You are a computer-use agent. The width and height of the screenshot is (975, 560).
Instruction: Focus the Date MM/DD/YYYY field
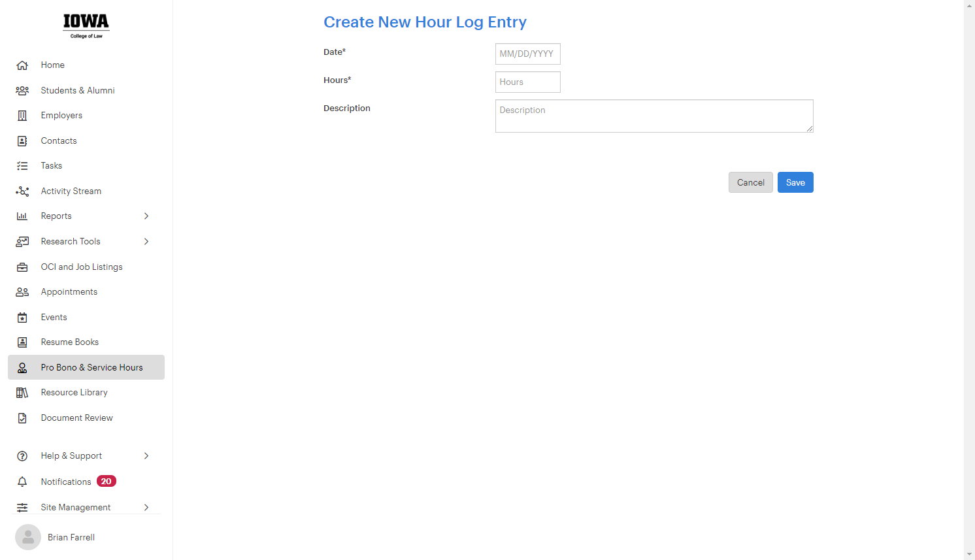[x=528, y=54]
